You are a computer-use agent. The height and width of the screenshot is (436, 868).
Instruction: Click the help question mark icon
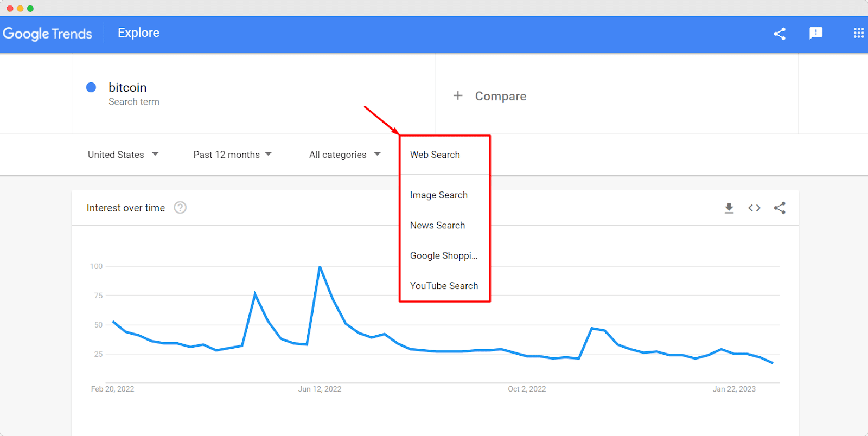180,208
